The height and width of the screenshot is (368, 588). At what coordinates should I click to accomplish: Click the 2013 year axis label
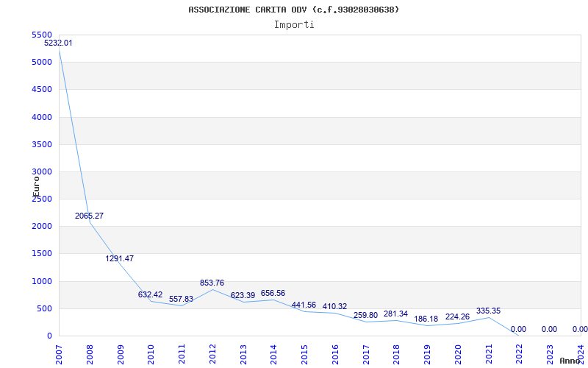(243, 355)
